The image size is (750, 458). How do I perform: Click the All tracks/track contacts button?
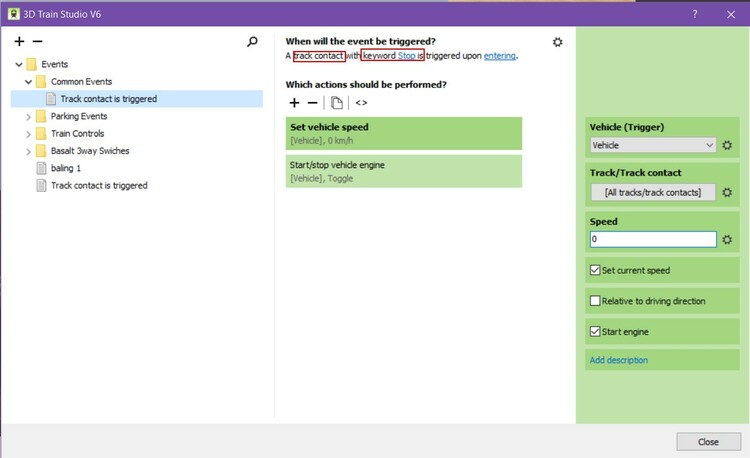coord(653,192)
